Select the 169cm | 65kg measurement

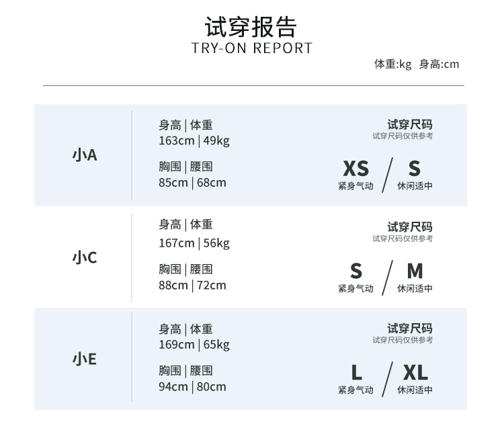[194, 345]
